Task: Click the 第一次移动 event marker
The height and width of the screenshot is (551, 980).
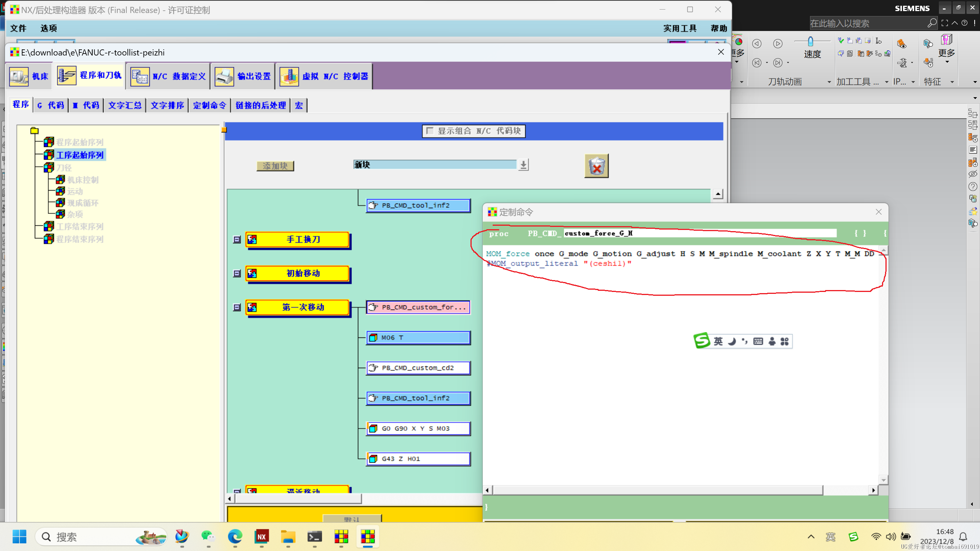Action: pyautogui.click(x=297, y=307)
